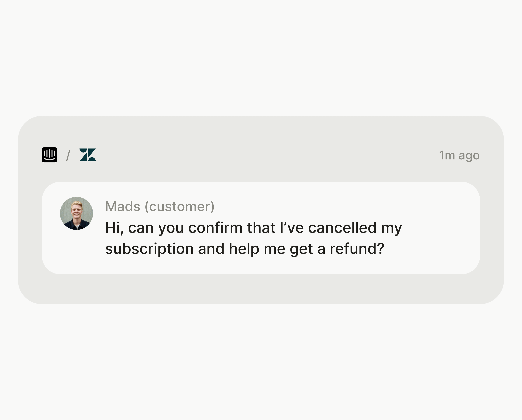Click "(customer)" label beside Mads

(x=179, y=206)
